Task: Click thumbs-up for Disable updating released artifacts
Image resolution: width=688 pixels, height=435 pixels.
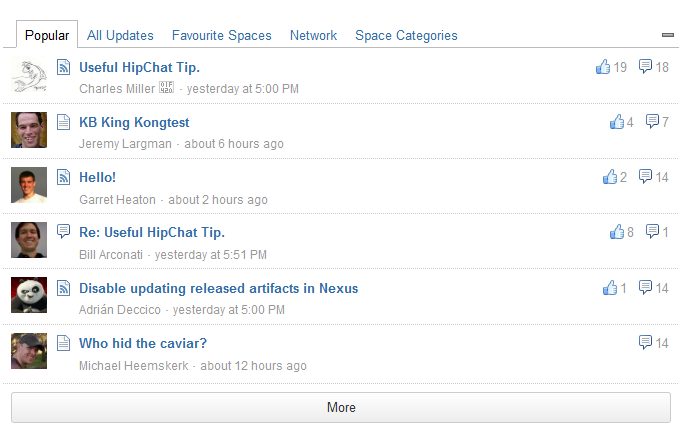Action: [x=610, y=288]
